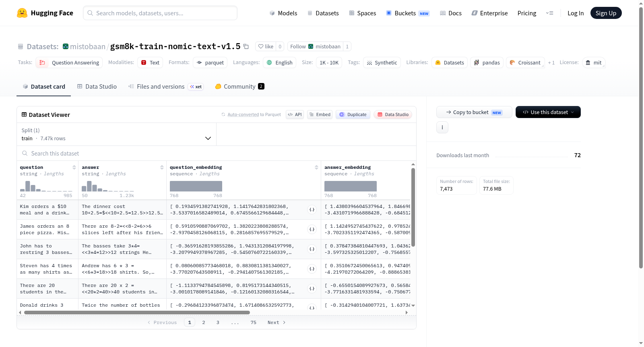This screenshot has width=644, height=347.
Task: Click the parquet format tag
Action: pyautogui.click(x=210, y=62)
